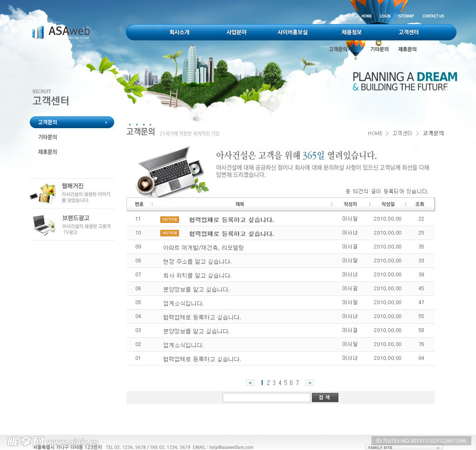Go to page 7
Image resolution: width=476 pixels, height=450 pixels.
click(x=297, y=383)
